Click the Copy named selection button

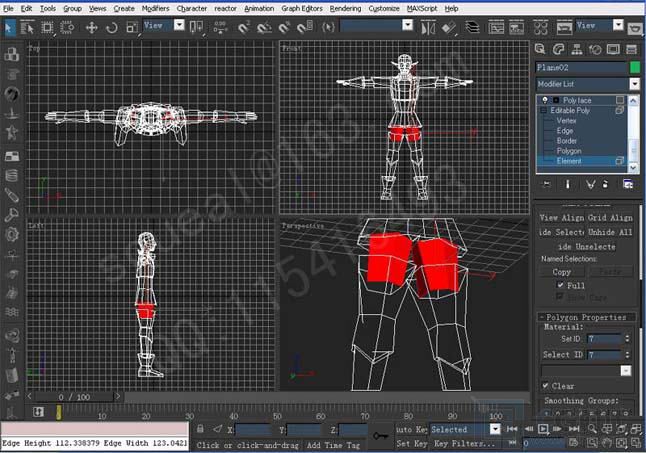pos(562,272)
